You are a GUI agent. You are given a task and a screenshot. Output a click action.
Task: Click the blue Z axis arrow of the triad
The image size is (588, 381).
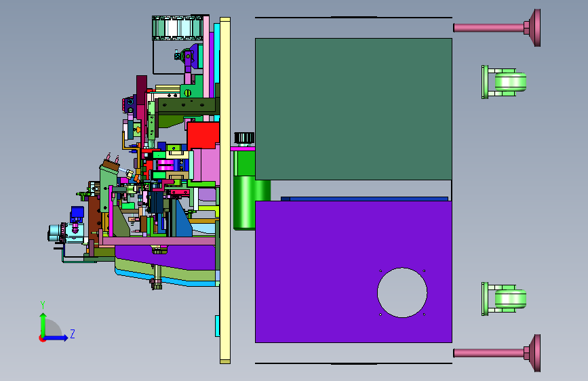(56, 338)
